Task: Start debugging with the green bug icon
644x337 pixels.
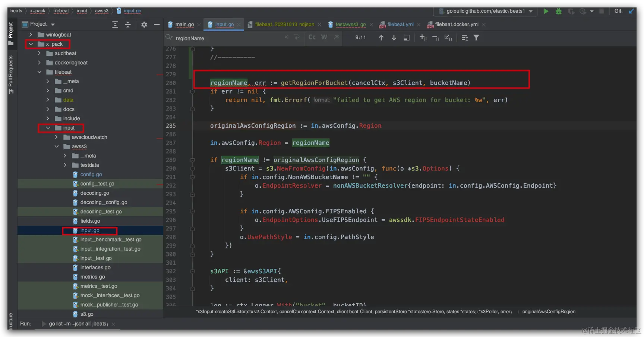Action: point(558,11)
